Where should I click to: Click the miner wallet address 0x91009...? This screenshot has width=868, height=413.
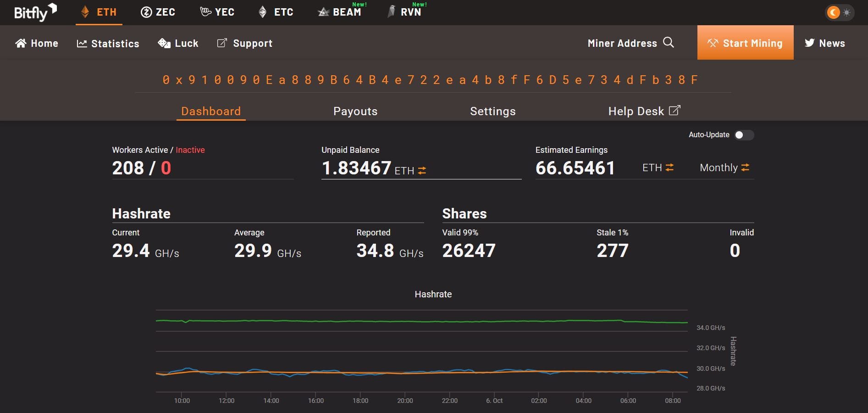click(x=430, y=80)
